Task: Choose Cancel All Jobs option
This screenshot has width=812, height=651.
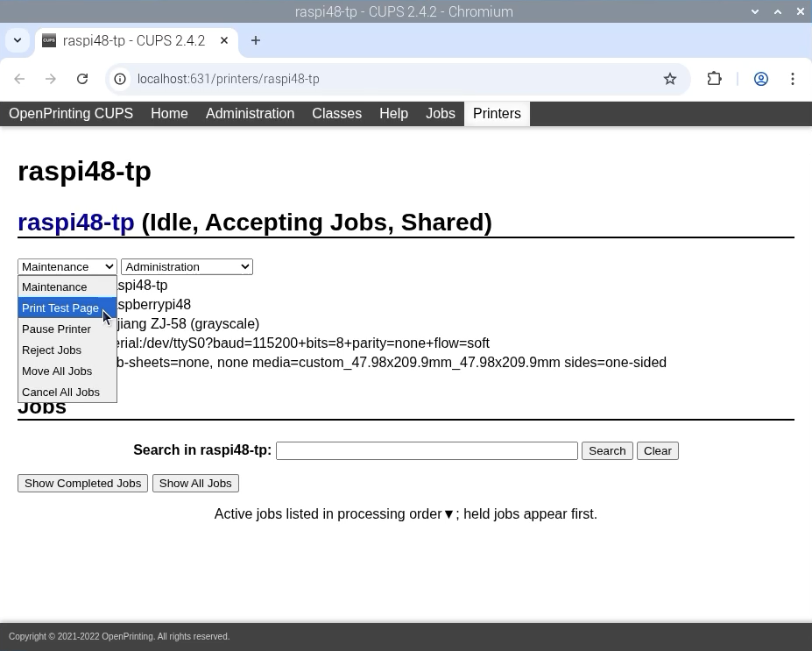Action: pyautogui.click(x=67, y=392)
